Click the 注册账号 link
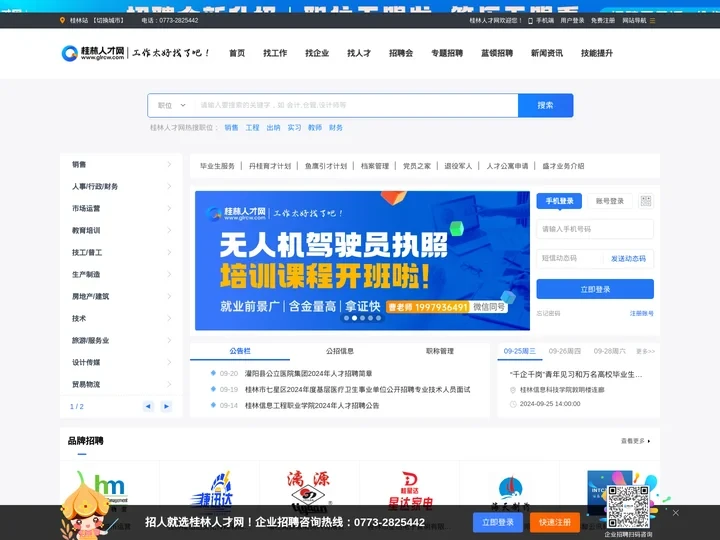Screen dimensions: 720x540 641,314
